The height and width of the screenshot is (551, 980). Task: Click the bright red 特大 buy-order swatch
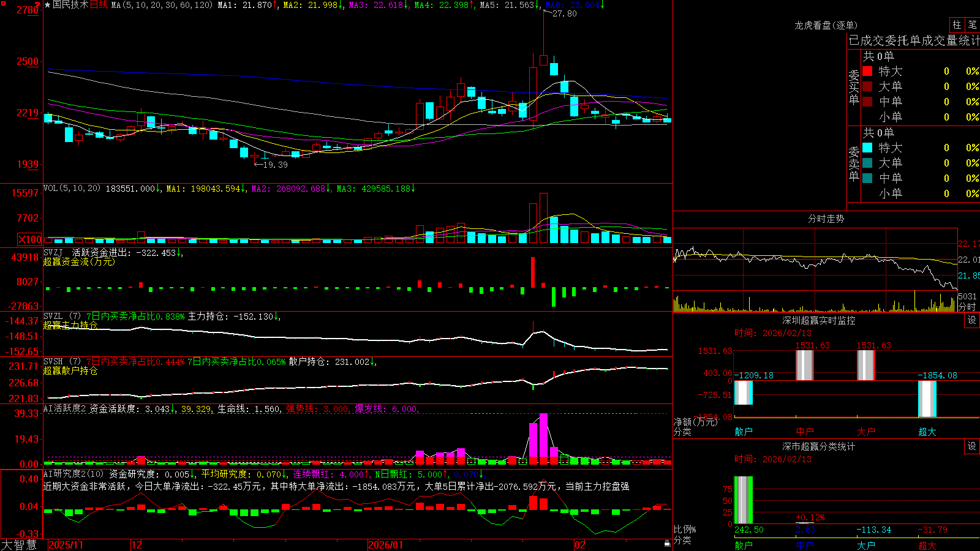pos(867,71)
